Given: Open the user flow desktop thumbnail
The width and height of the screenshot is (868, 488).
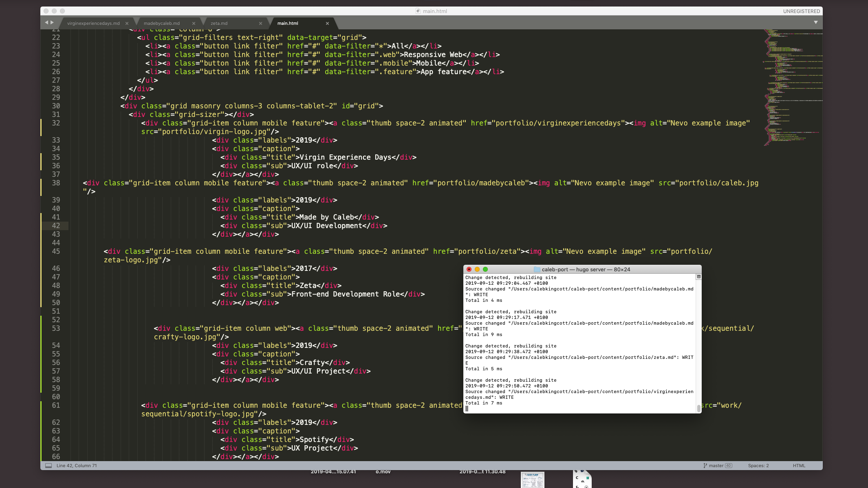Looking at the screenshot, I should [x=532, y=480].
